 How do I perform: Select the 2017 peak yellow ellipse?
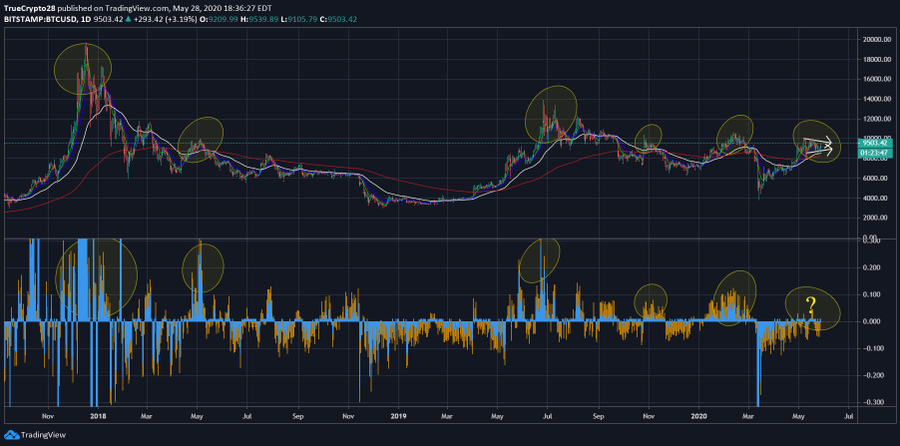pyautogui.click(x=83, y=70)
